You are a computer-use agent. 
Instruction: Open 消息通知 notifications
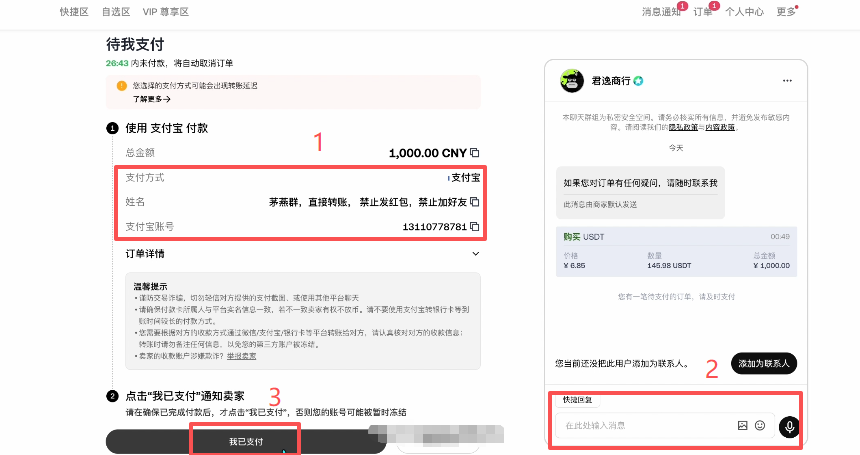[x=661, y=12]
